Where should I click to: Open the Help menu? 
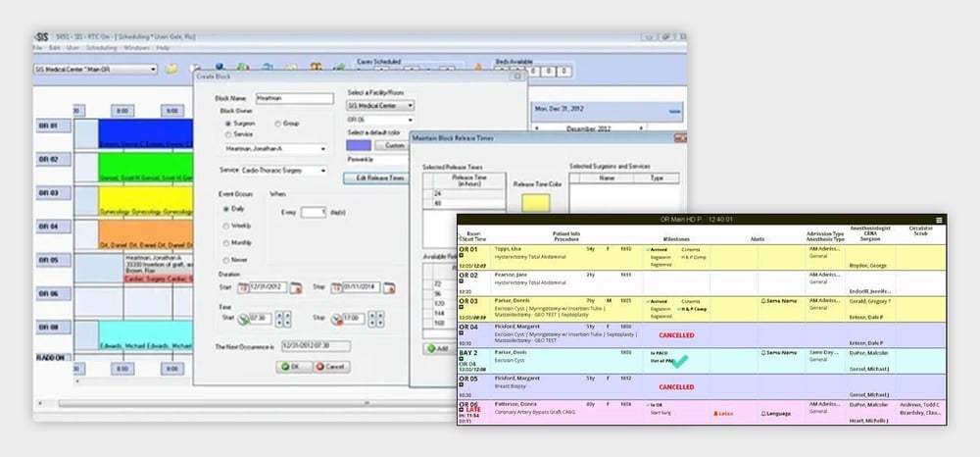163,48
